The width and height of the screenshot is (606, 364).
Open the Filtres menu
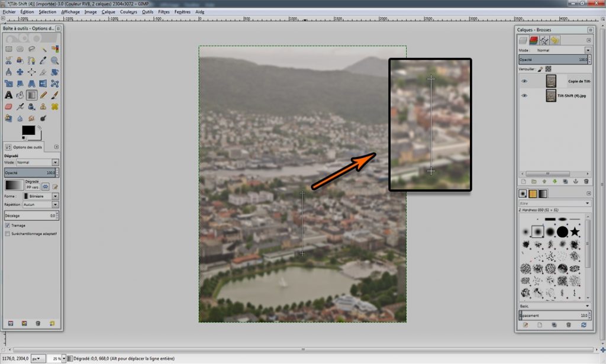pos(163,11)
